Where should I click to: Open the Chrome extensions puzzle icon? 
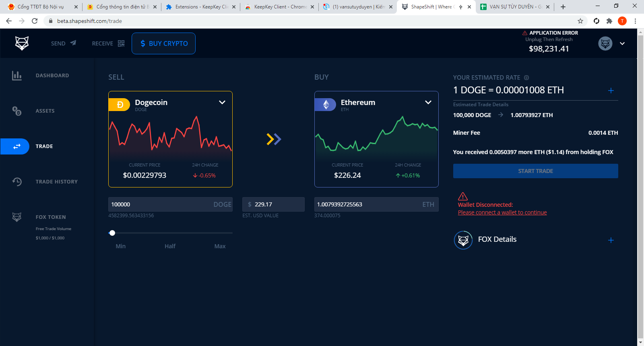(x=609, y=21)
